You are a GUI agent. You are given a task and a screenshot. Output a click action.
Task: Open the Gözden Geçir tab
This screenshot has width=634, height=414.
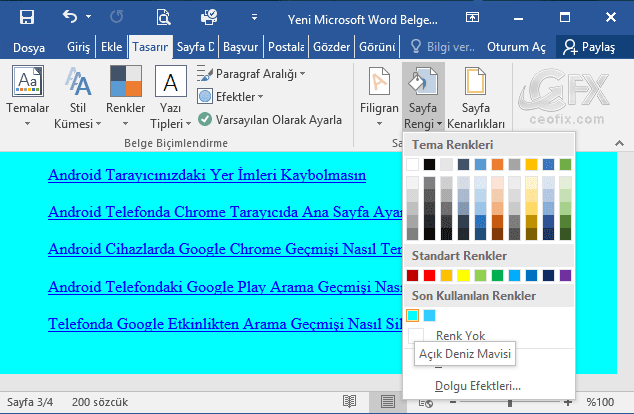(x=331, y=47)
